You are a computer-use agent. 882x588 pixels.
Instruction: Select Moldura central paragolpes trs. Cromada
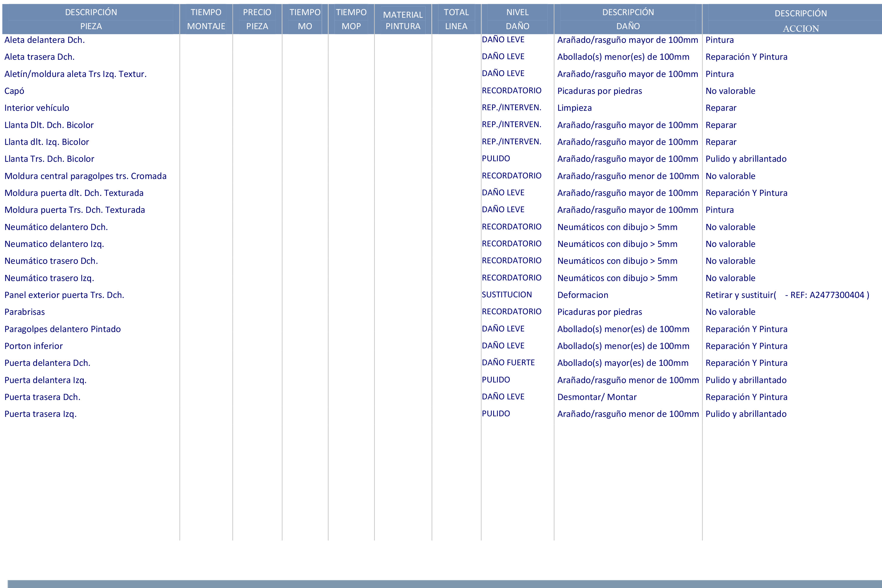coord(85,176)
